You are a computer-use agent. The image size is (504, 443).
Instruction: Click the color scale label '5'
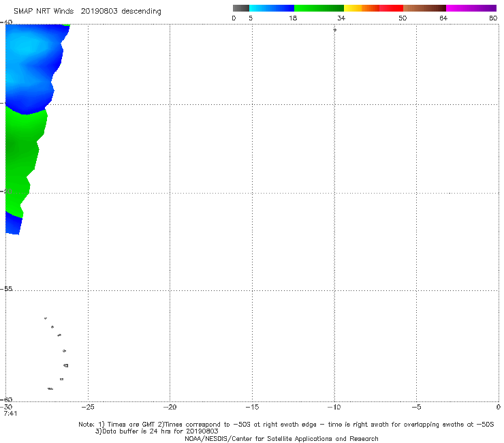pyautogui.click(x=251, y=18)
